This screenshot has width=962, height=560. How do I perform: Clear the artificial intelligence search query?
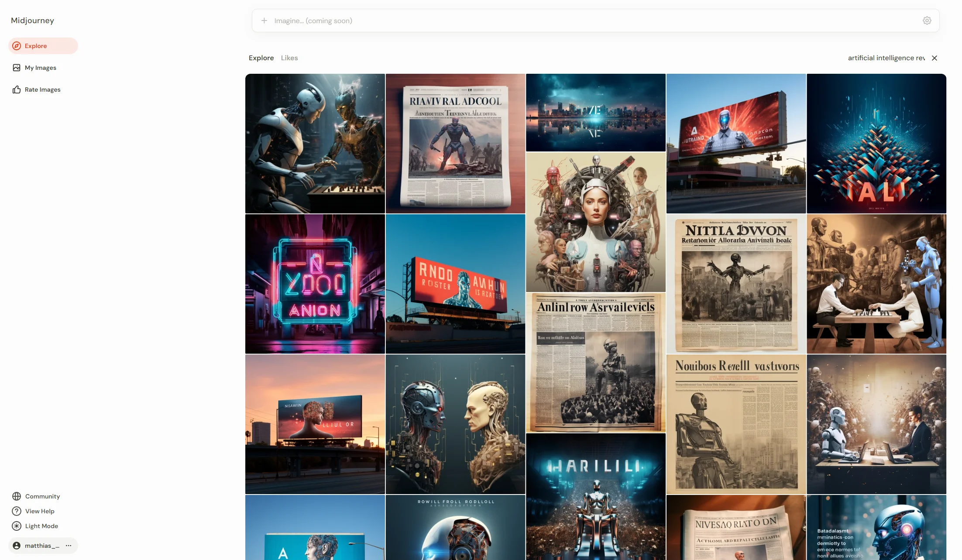point(935,58)
